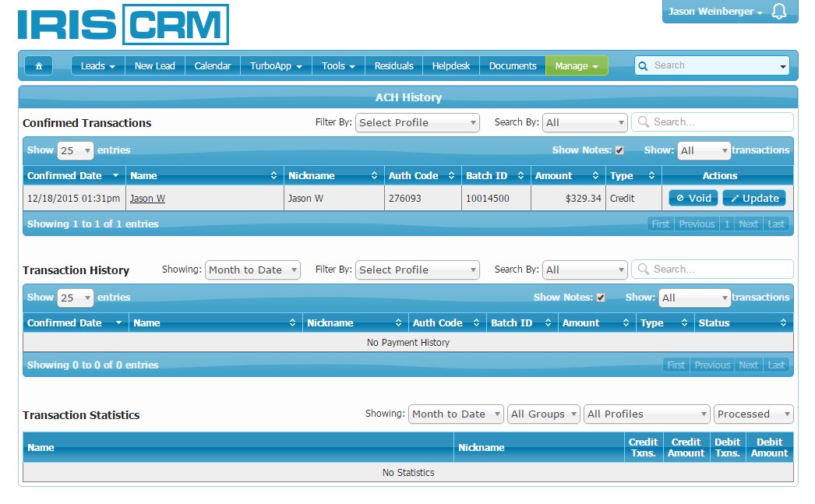Change the Processed dropdown in Transaction Statistics

753,414
